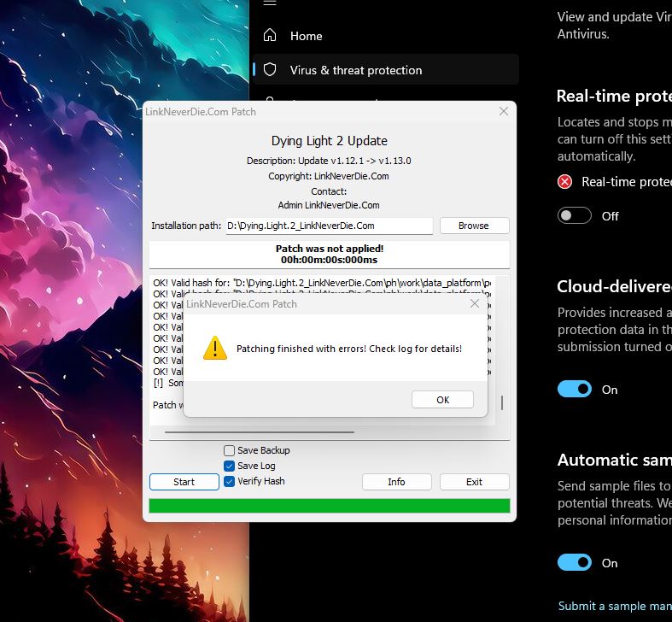
Task: Turn on the Real-time protection toggle
Action: (575, 216)
